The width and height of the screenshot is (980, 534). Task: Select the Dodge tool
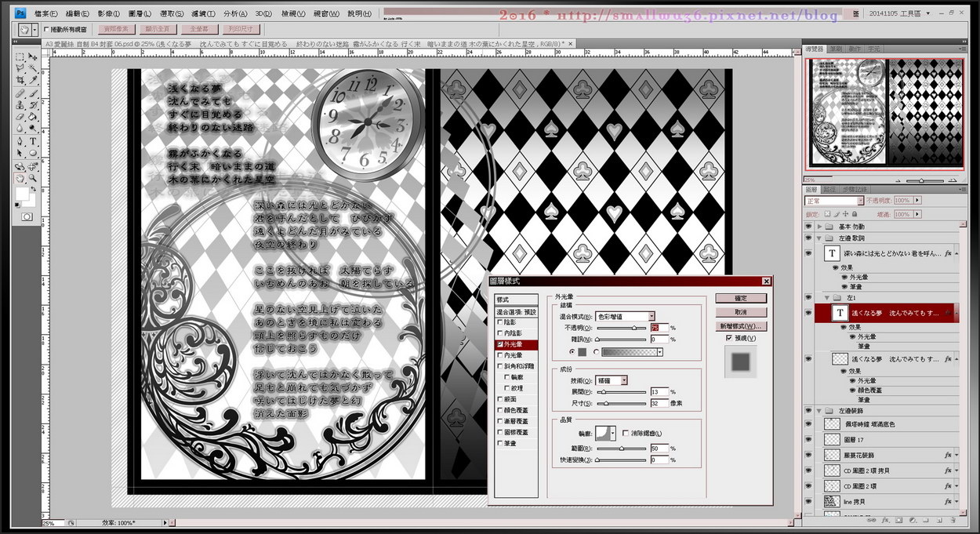[33, 128]
